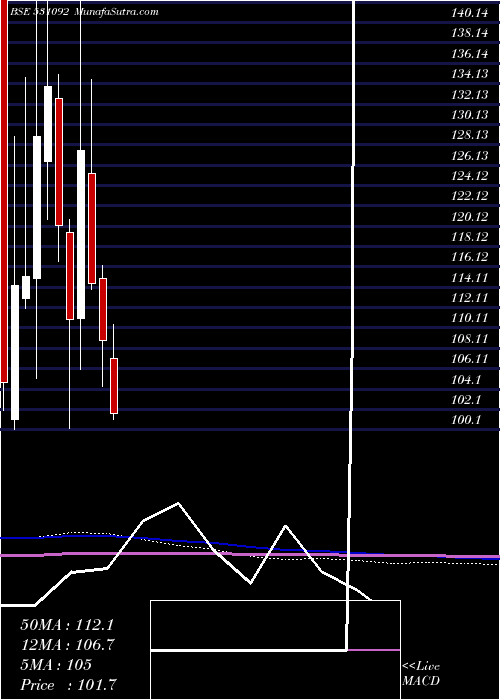Click the last red candlestick near 102
500x700 pixels.
(114, 386)
